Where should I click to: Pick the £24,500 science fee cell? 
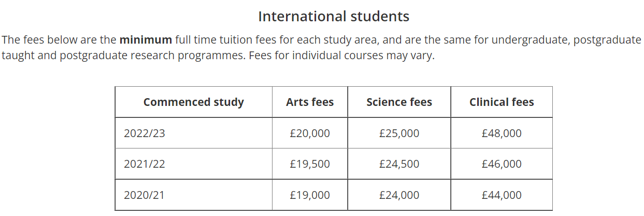(x=399, y=164)
